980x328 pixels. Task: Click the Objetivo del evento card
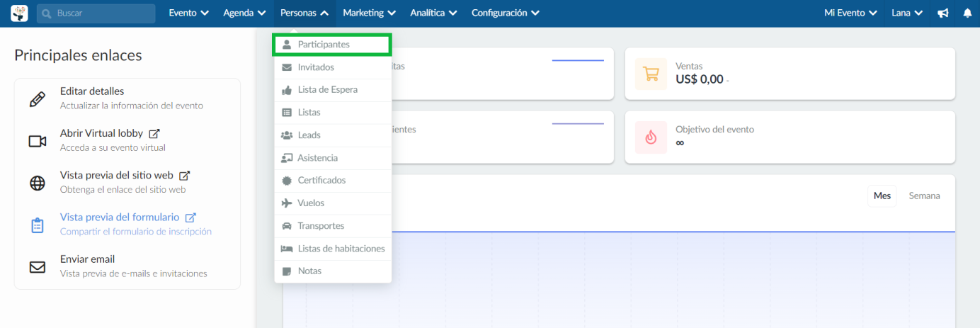(x=790, y=137)
